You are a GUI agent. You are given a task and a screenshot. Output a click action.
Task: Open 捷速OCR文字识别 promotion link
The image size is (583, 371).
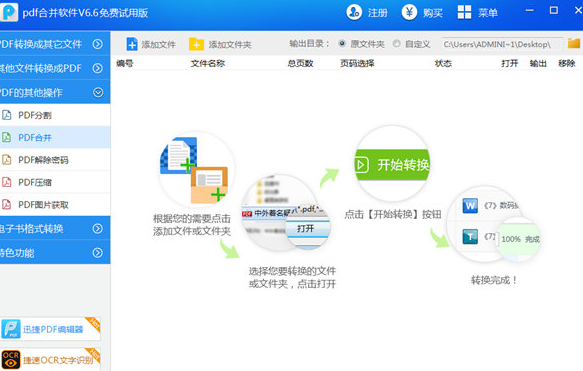click(x=50, y=359)
